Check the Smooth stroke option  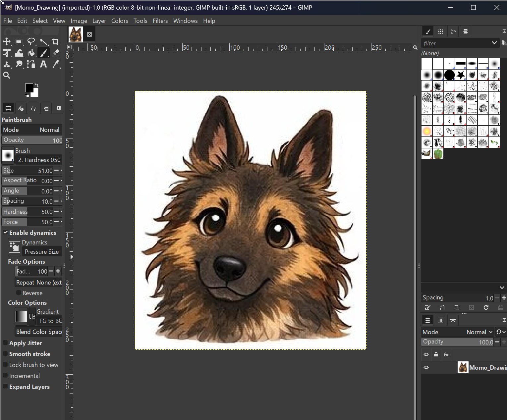tap(5, 354)
